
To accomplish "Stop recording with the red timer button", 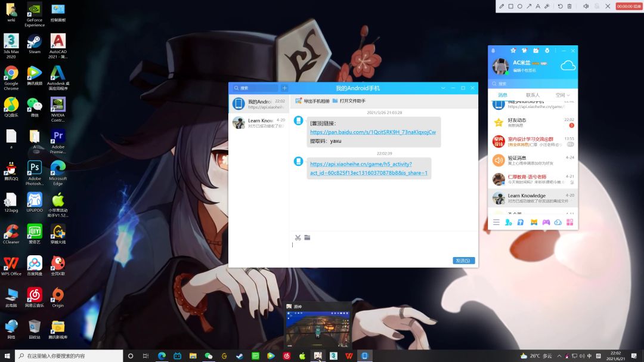I will click(x=628, y=6).
